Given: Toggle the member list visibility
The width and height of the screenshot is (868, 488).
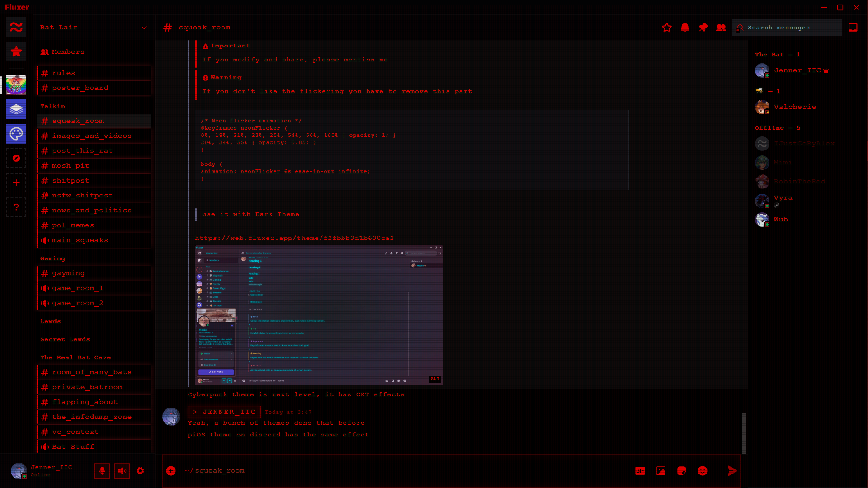Looking at the screenshot, I should point(721,28).
